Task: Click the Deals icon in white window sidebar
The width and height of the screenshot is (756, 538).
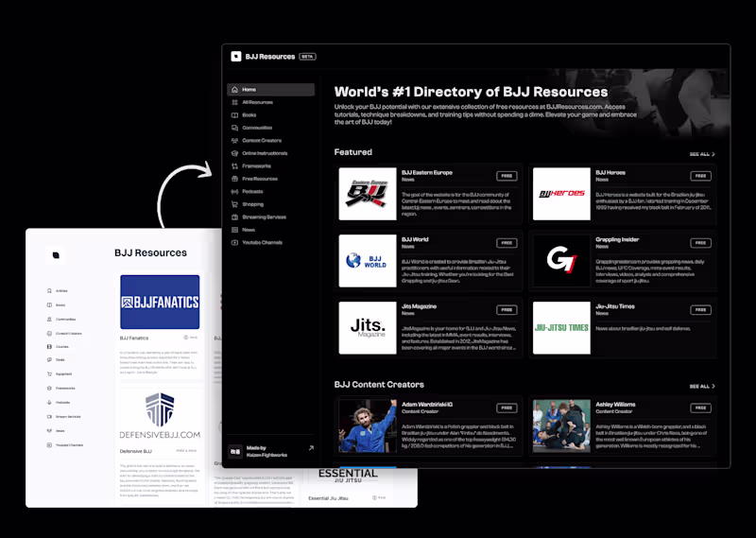Action: point(49,360)
